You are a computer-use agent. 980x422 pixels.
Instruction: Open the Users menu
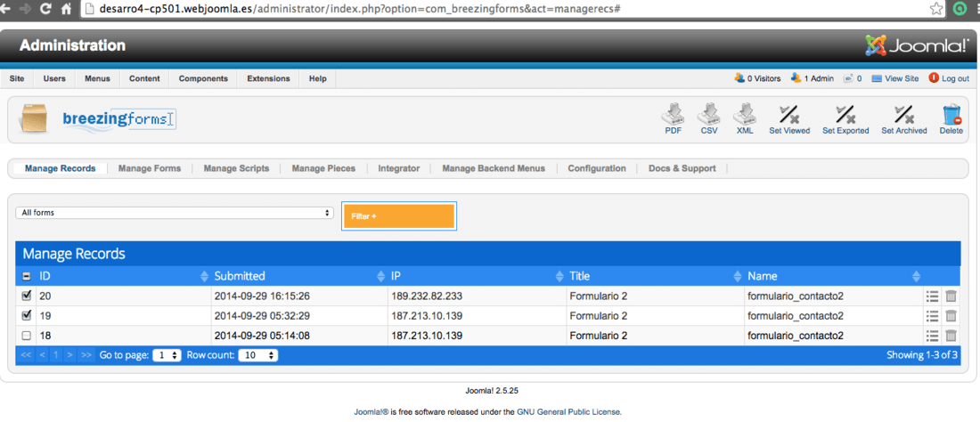click(x=54, y=78)
